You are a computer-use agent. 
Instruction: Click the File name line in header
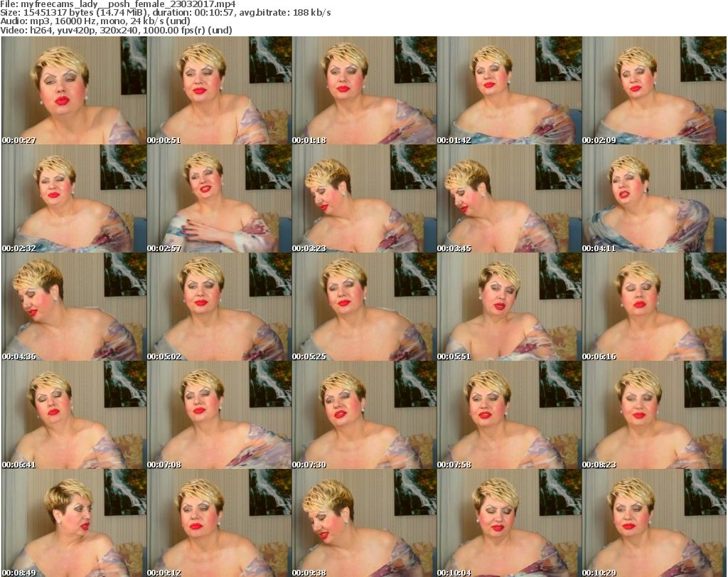tap(118, 4)
